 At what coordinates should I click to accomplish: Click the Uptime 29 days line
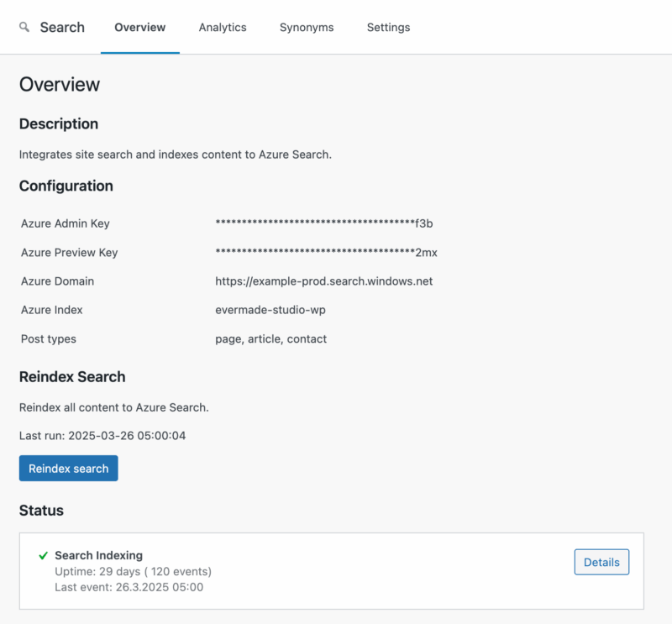[x=133, y=571]
